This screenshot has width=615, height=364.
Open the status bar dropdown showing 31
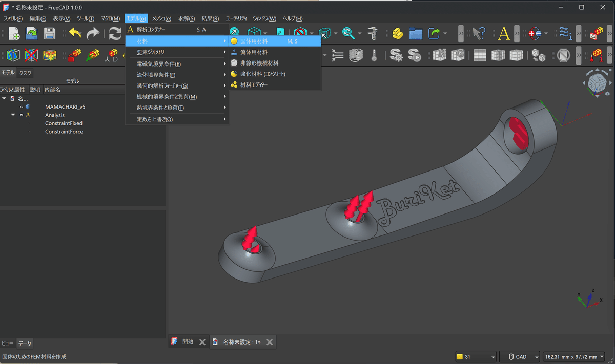tap(476, 357)
